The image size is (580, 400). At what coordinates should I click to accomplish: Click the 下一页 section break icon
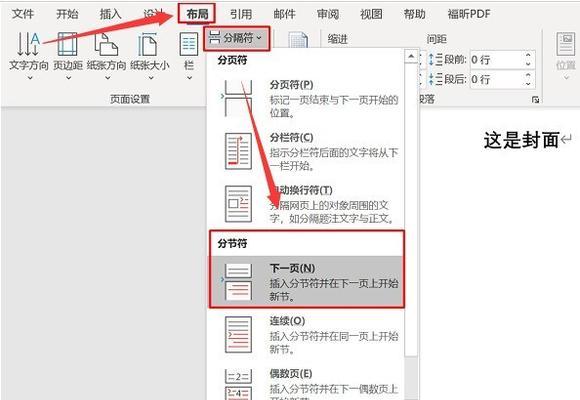238,282
